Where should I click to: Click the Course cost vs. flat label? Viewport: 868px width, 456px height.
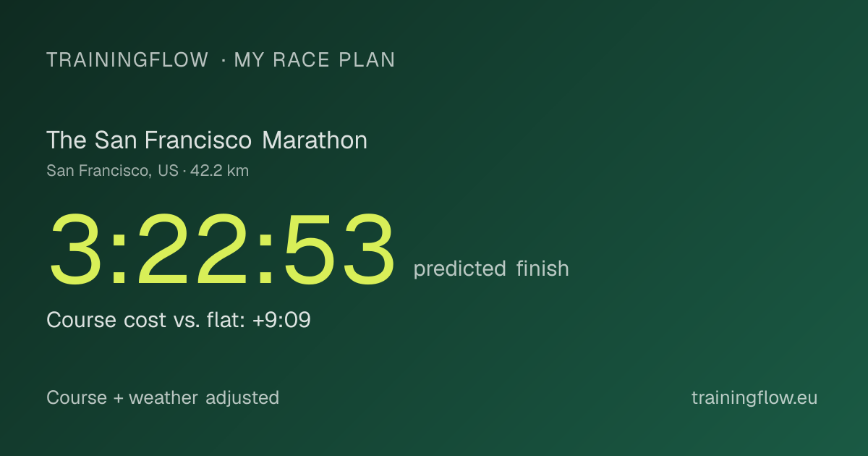[147, 320]
